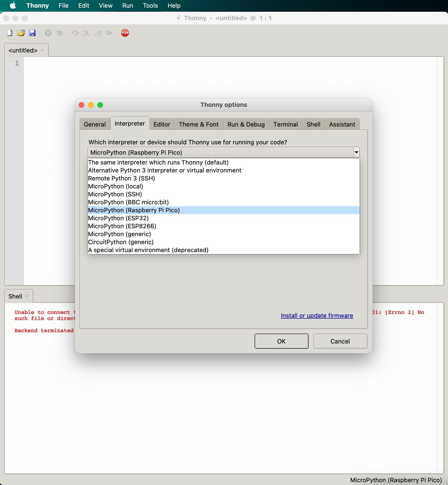Click the Save floppy disk icon
This screenshot has height=485, width=448.
(32, 33)
